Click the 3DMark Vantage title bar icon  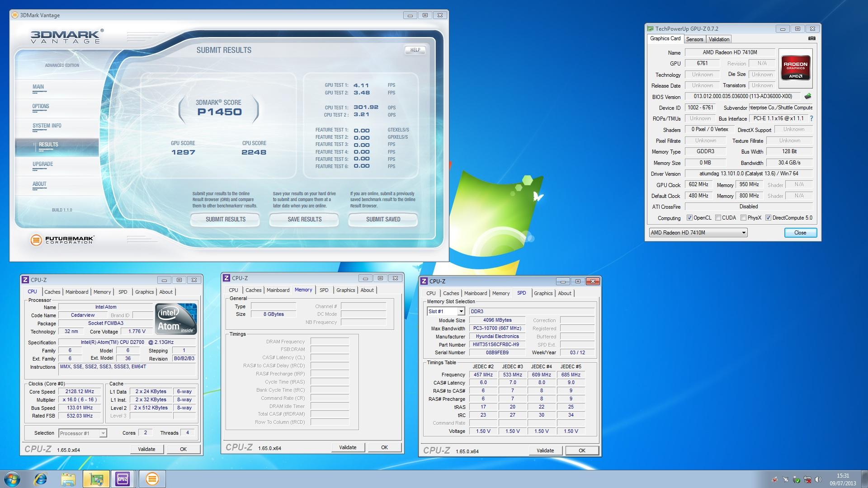point(14,15)
